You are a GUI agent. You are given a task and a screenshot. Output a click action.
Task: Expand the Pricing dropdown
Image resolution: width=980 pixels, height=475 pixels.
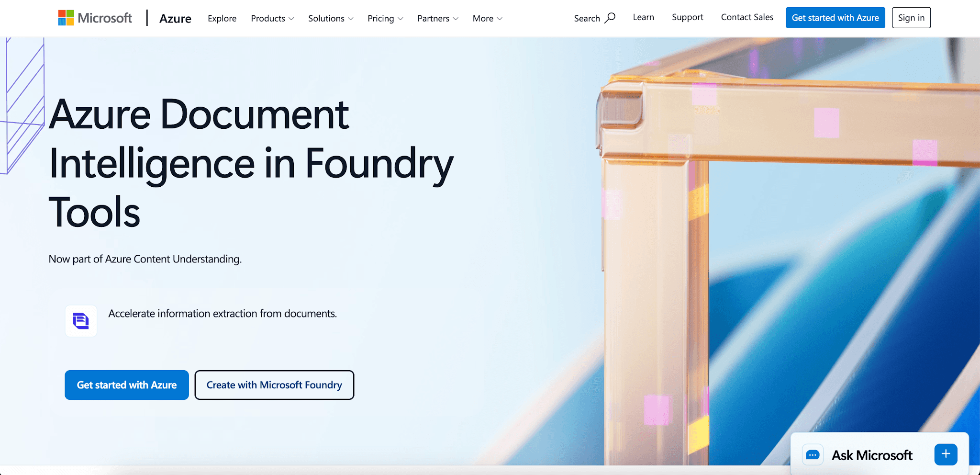point(385,19)
